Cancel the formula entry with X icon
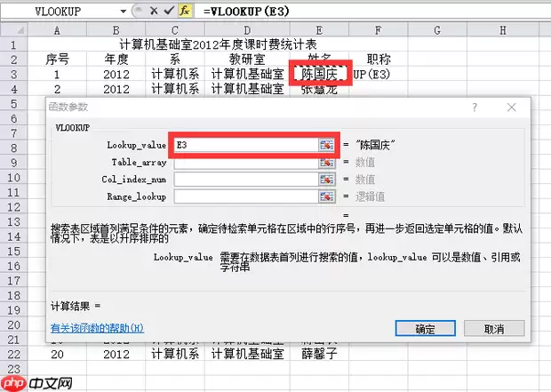The height and width of the screenshot is (392, 551). (x=154, y=11)
